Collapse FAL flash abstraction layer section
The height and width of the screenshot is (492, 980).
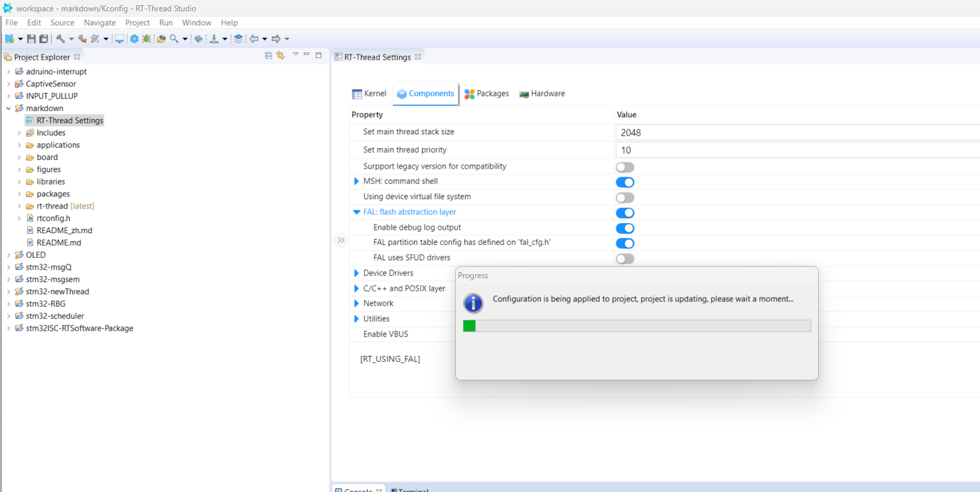pos(357,212)
